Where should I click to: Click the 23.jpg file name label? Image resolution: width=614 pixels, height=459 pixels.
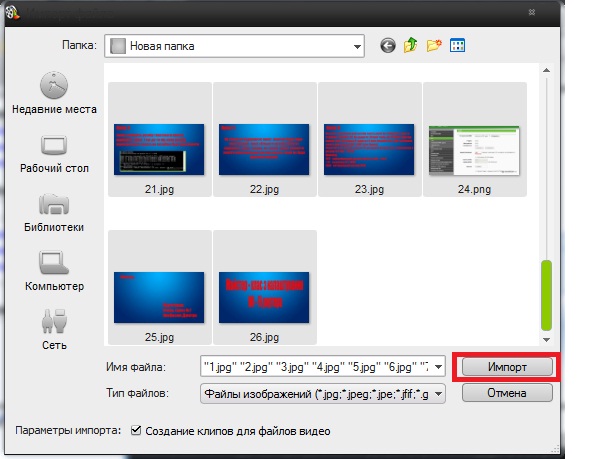(369, 190)
